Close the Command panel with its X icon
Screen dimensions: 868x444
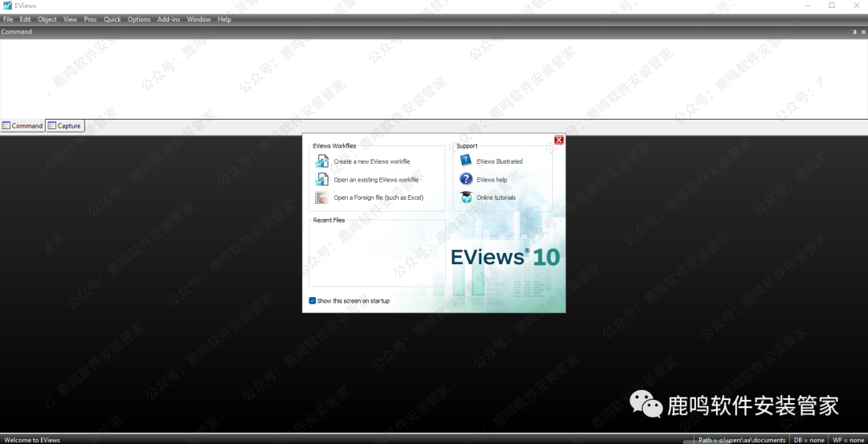(863, 32)
